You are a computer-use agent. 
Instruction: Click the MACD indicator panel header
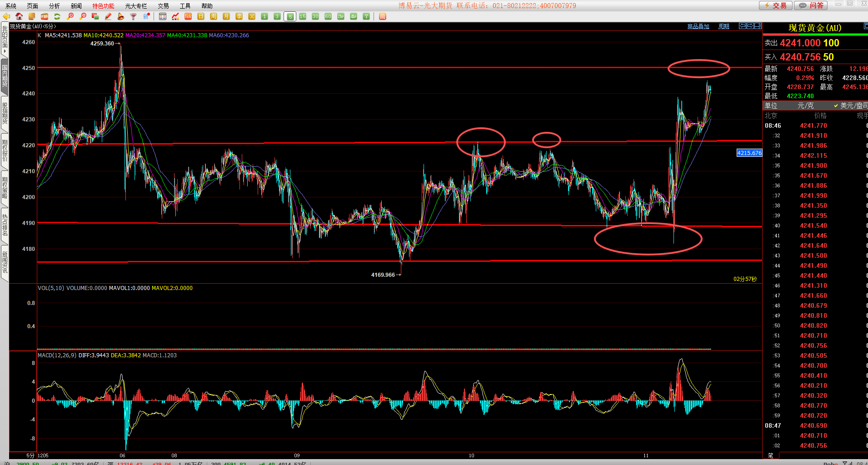(x=107, y=355)
